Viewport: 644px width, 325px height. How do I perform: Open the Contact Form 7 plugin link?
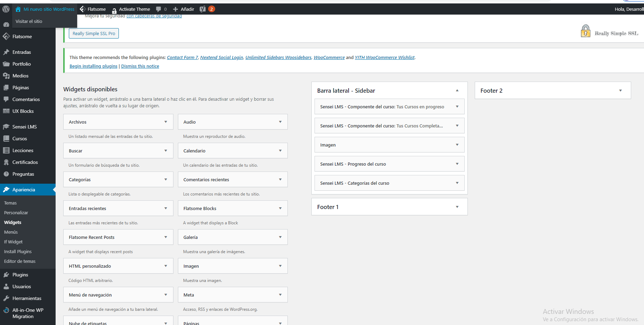click(x=182, y=58)
